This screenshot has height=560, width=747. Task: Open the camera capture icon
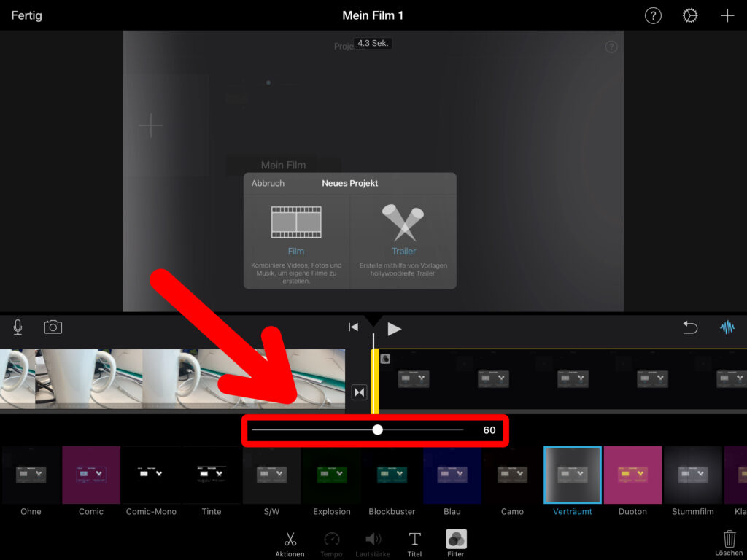(x=53, y=327)
